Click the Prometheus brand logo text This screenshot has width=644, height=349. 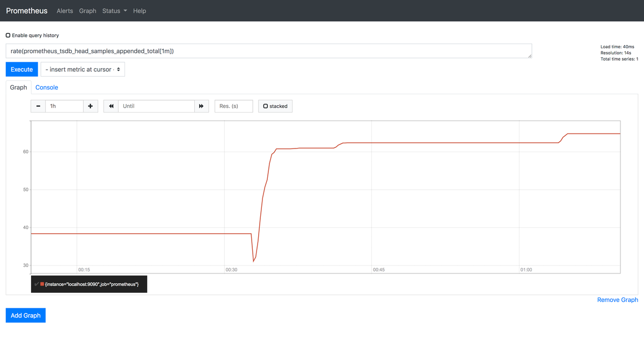[27, 11]
